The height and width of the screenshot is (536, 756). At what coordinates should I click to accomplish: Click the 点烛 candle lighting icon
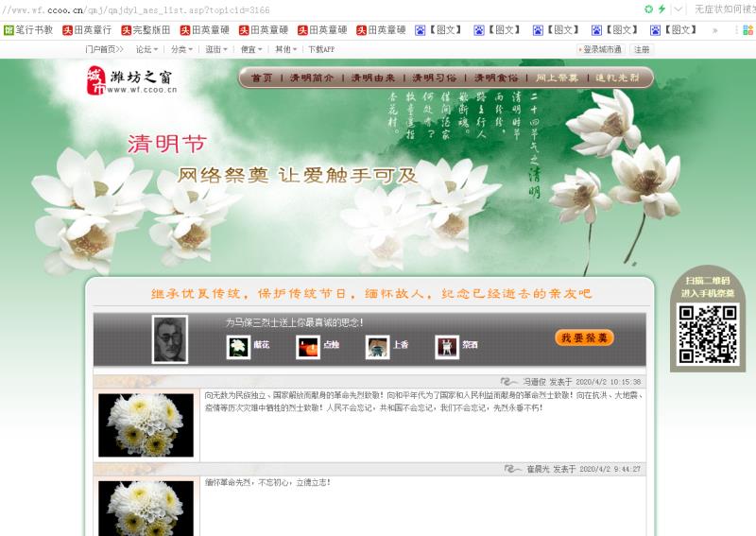point(307,347)
